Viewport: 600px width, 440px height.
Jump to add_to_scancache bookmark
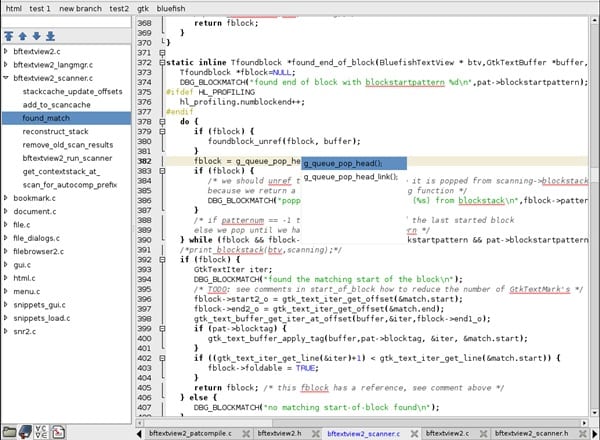tap(57, 105)
